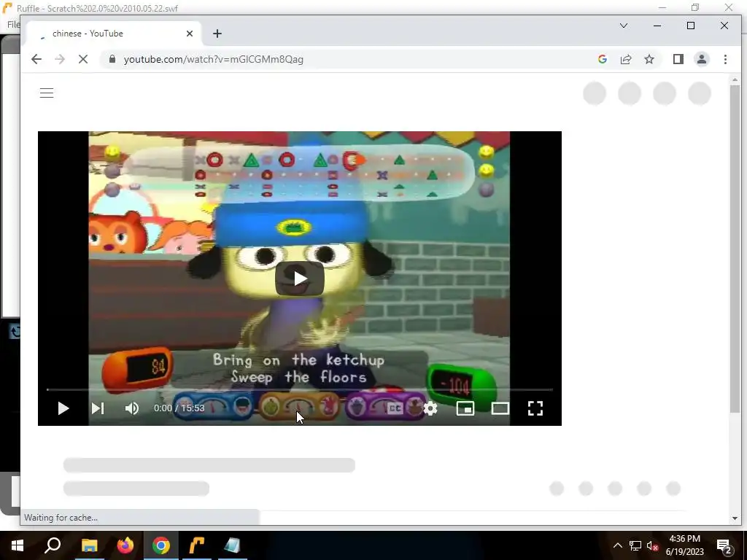Open network status tray icon

[x=635, y=545]
